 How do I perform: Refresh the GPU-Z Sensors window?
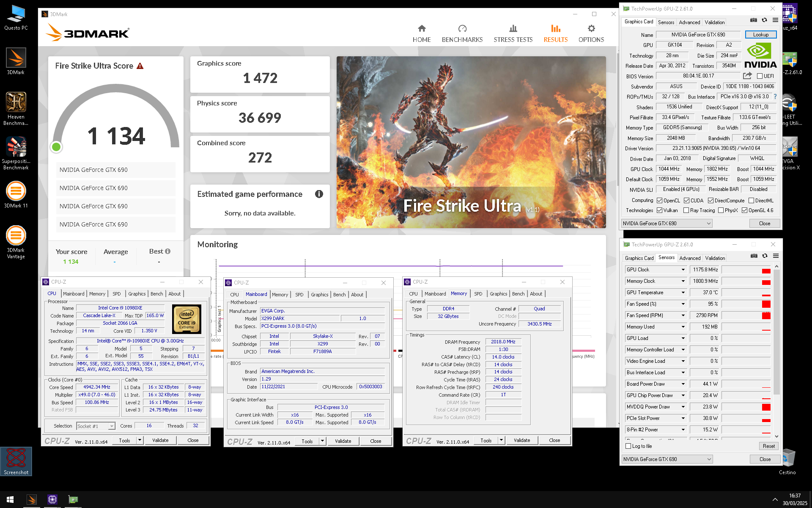765,256
